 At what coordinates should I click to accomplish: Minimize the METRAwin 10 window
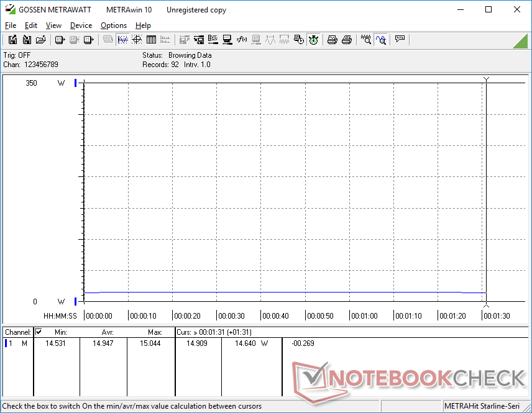click(461, 9)
